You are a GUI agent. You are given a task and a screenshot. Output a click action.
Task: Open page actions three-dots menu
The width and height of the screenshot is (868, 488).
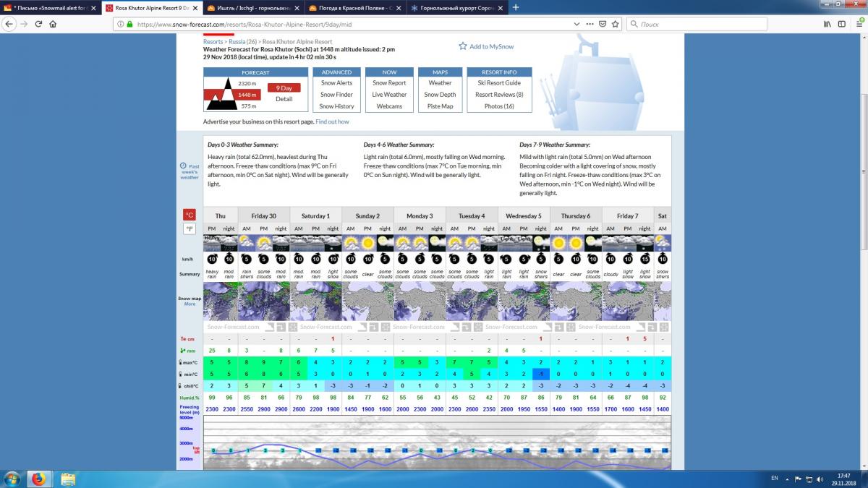tap(590, 24)
